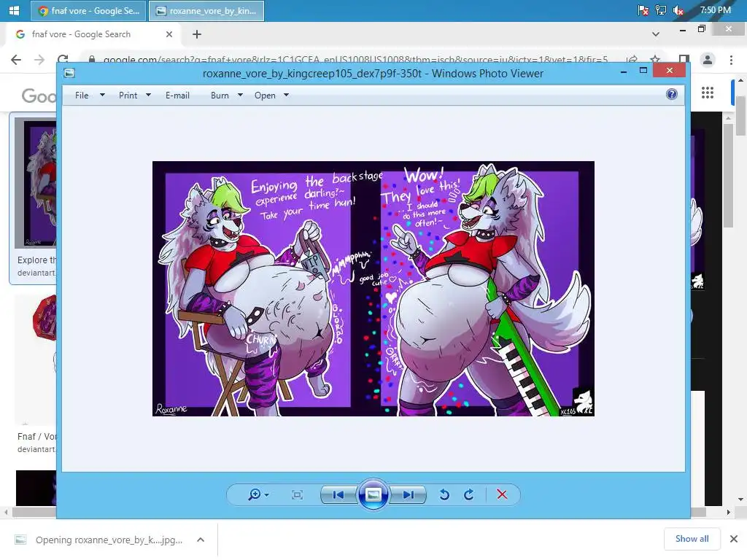Expand the Burn dropdown arrow

240,96
